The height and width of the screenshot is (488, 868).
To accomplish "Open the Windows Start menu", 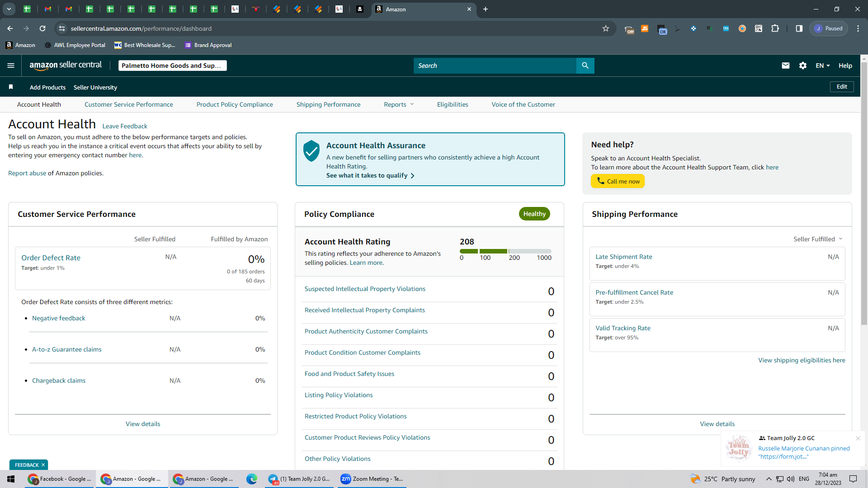I will (x=11, y=479).
